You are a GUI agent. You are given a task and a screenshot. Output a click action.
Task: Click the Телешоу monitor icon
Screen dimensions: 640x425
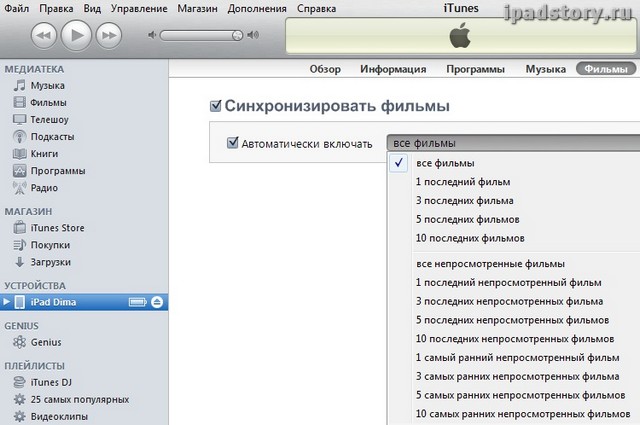point(19,120)
